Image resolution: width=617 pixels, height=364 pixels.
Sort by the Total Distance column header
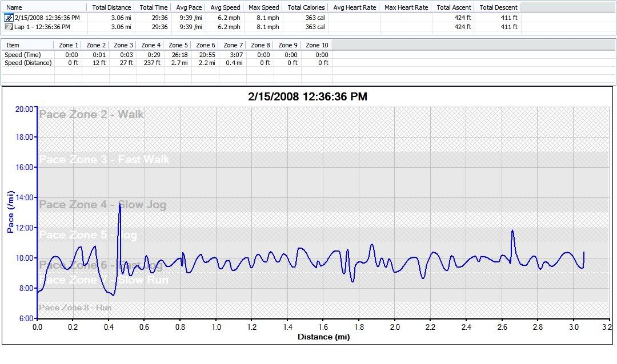(111, 7)
